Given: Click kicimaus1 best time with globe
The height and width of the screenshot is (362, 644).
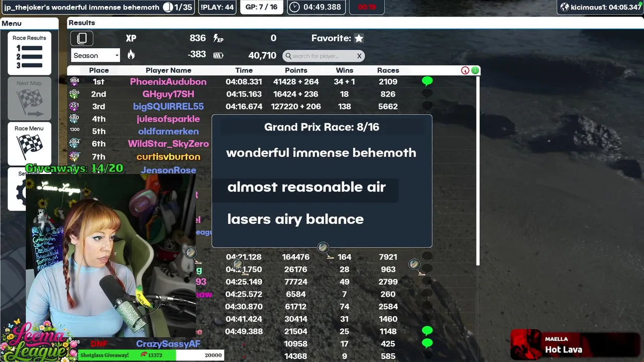Looking at the screenshot, I should point(601,7).
